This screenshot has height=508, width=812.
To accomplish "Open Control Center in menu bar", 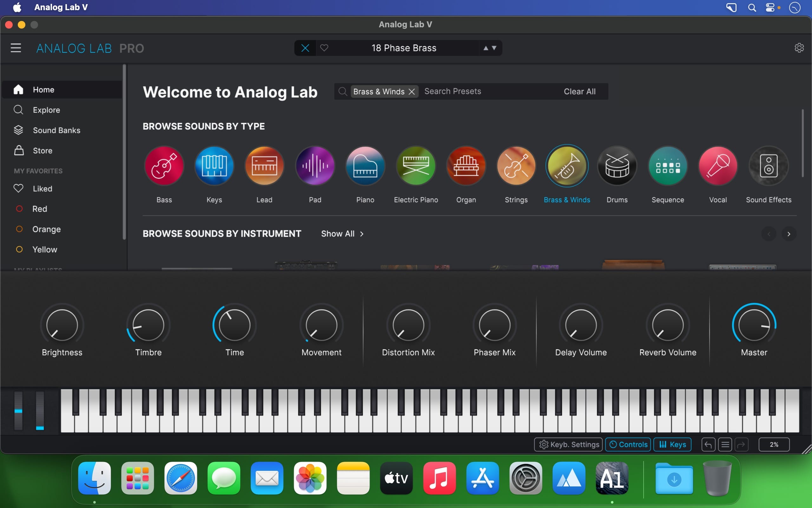I will 770,7.
